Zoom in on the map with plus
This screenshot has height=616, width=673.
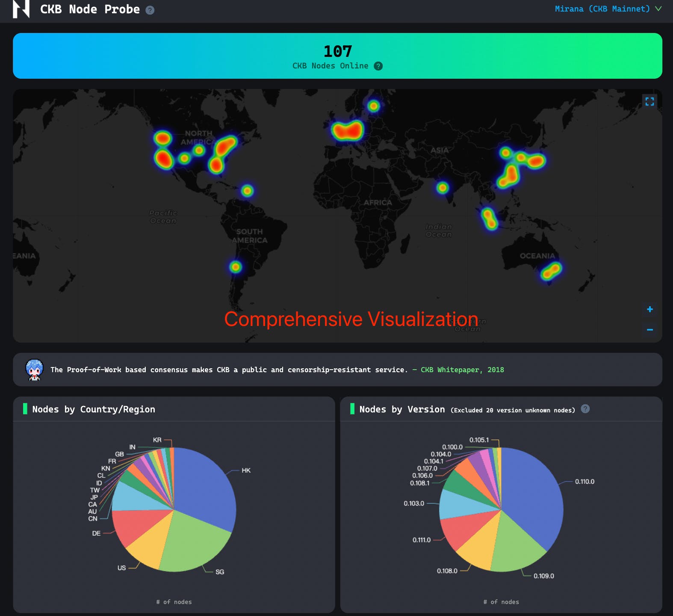click(649, 309)
